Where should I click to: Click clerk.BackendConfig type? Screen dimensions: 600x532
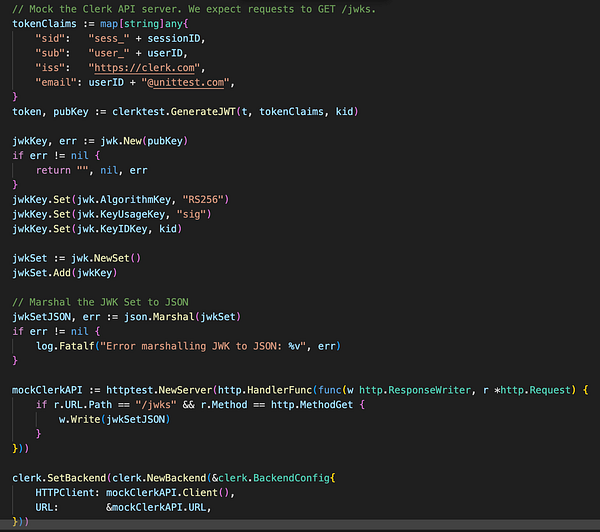coord(274,478)
